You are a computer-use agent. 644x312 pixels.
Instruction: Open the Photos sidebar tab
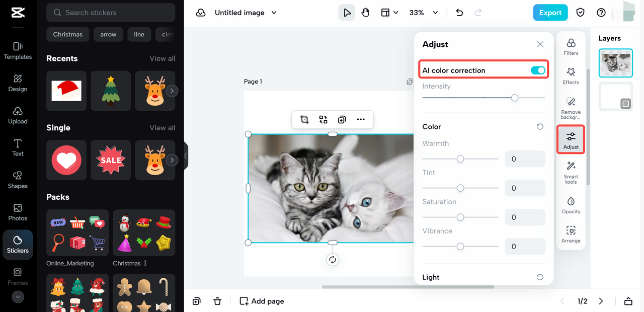pos(18,212)
